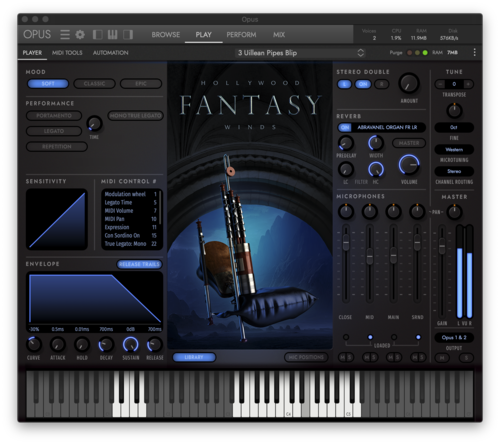The height and width of the screenshot is (444, 500).
Task: Click the Performance Time knob
Action: point(94,124)
